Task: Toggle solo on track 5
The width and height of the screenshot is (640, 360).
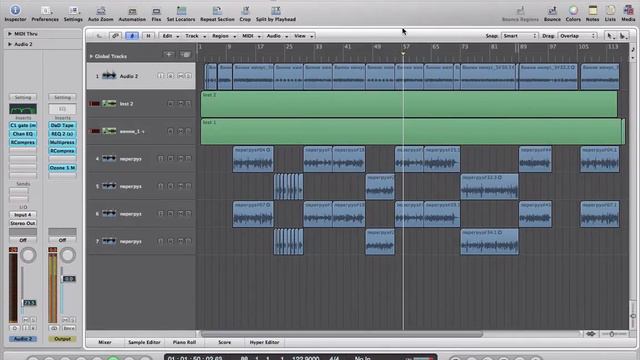Action: pyautogui.click(x=188, y=186)
